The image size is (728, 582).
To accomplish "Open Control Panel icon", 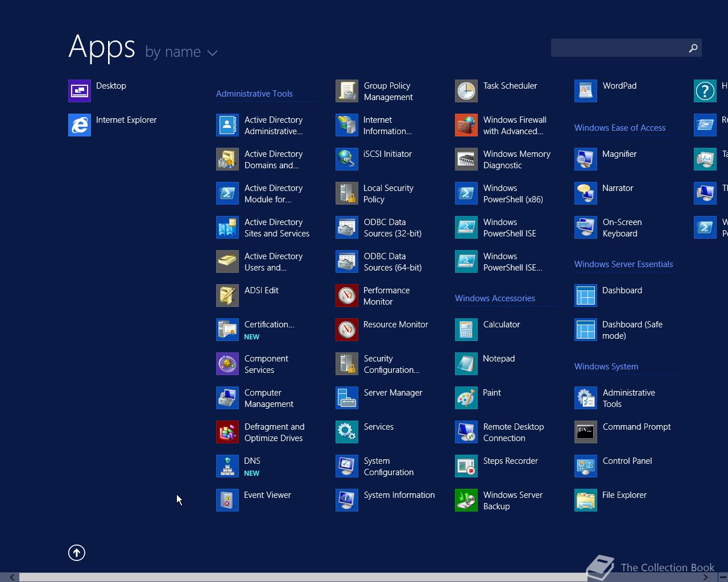I will (x=586, y=466).
